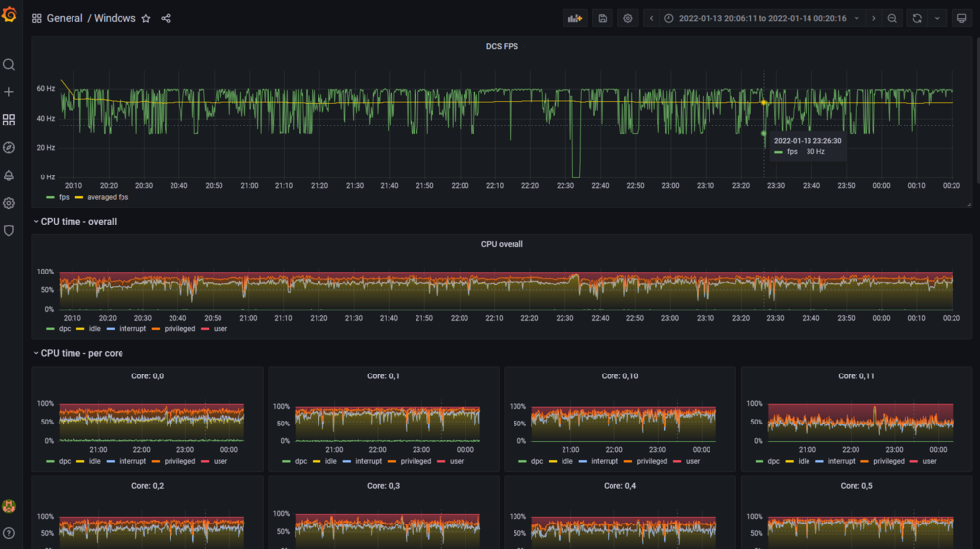The width and height of the screenshot is (980, 549).
Task: Toggle the fps series in DCS FPS legend
Action: click(x=64, y=197)
